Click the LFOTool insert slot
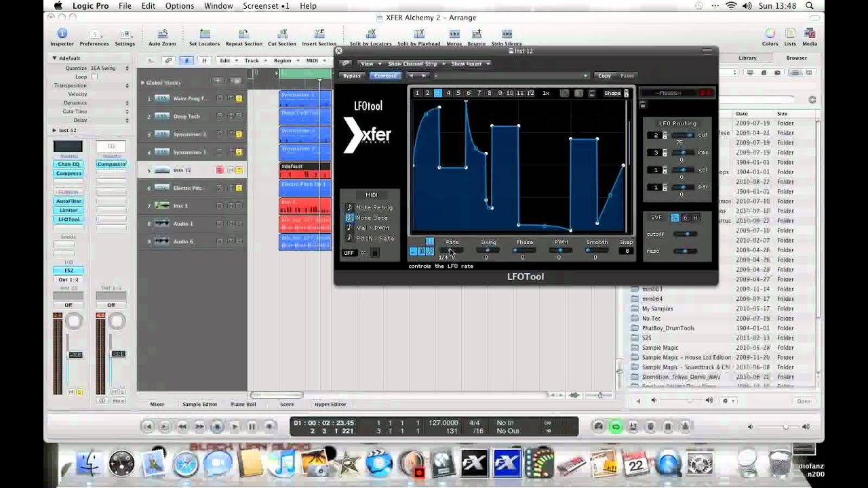 [x=68, y=220]
